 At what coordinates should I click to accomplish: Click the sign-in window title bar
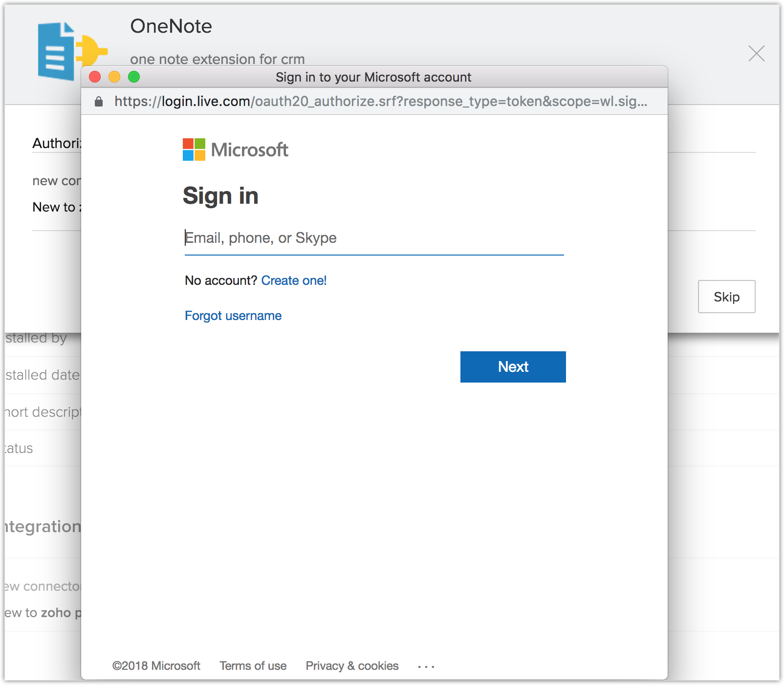[373, 77]
